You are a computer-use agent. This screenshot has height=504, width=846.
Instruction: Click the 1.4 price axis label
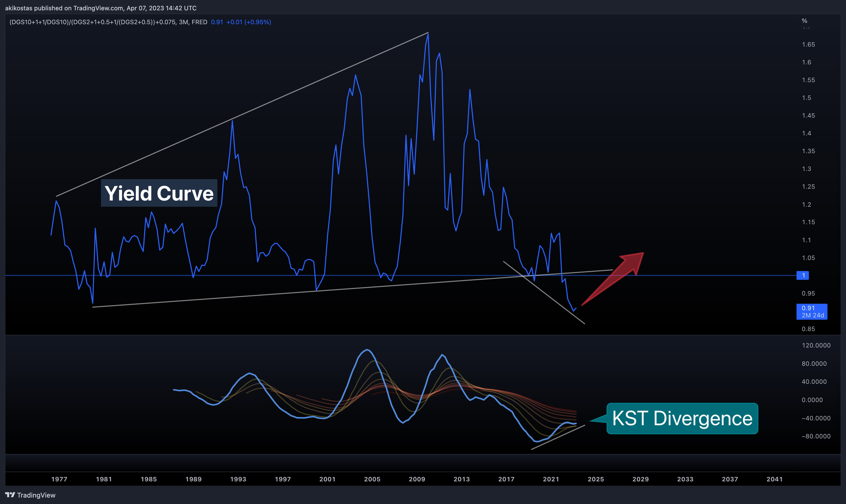807,133
